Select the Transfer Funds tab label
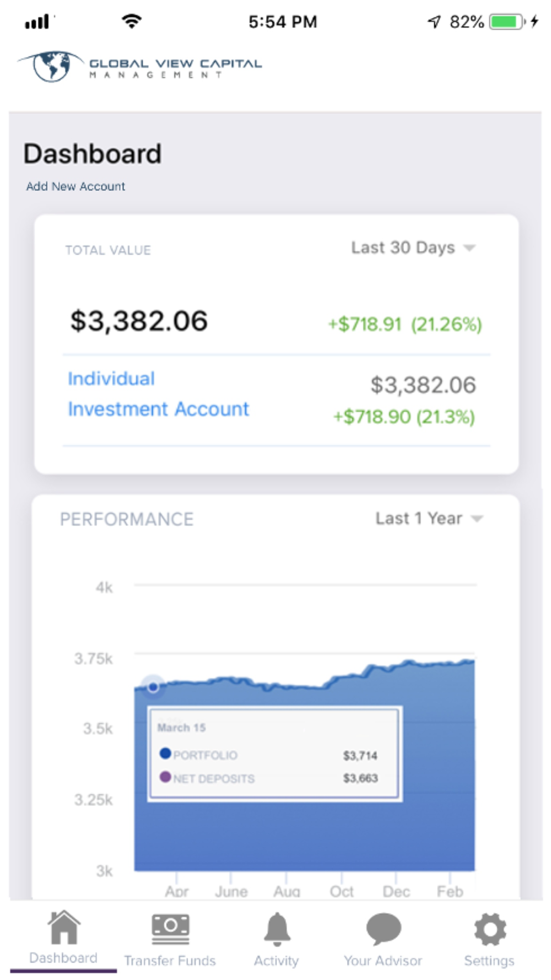Viewport: 551px width, 980px height. (170, 961)
